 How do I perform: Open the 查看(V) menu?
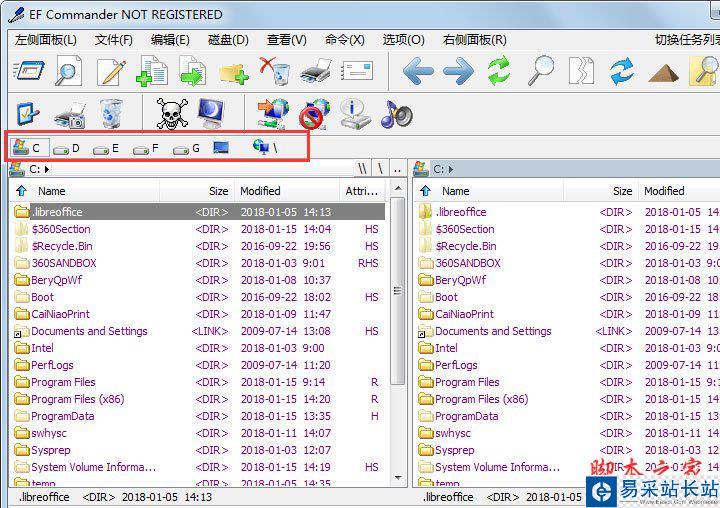point(287,40)
